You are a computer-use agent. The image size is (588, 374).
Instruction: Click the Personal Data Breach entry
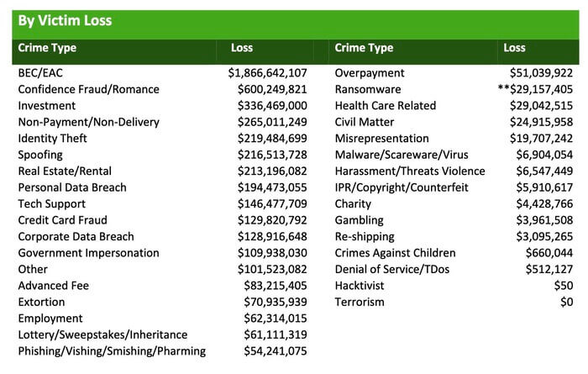point(72,187)
